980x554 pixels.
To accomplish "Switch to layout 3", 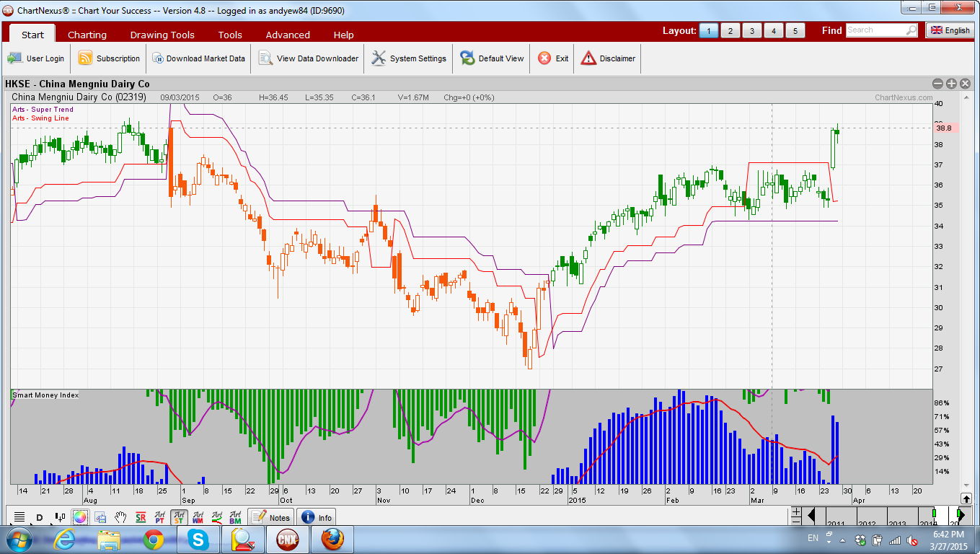I will pos(752,30).
